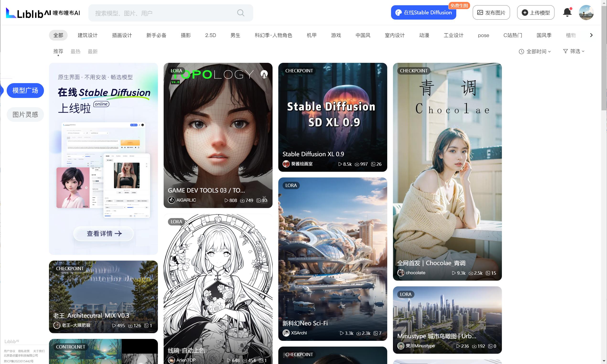Select the 2.5D category tab
This screenshot has height=364, width=607.
[x=211, y=35]
